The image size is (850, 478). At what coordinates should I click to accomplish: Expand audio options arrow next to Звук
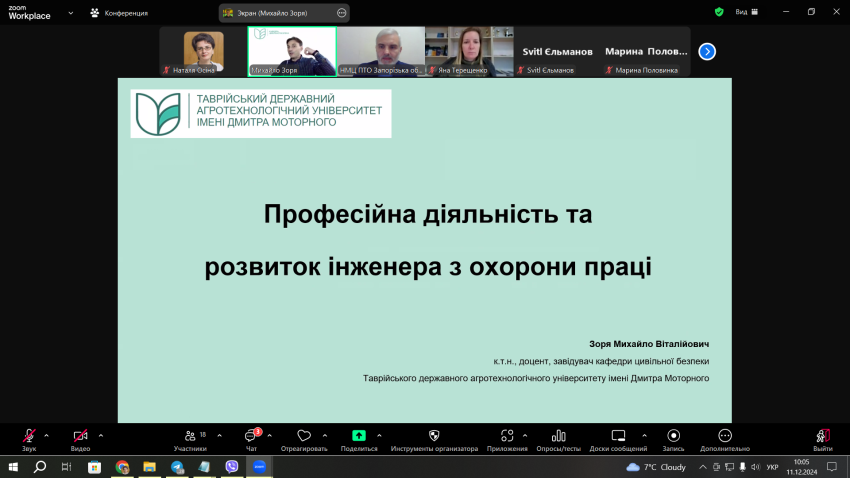point(47,436)
